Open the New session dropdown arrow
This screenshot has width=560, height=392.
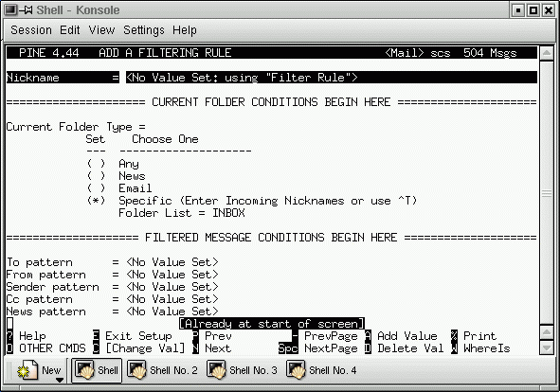pyautogui.click(x=60, y=381)
